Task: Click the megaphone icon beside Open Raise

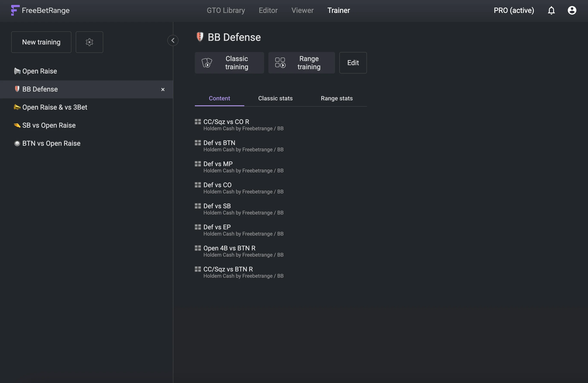Action: point(17,71)
